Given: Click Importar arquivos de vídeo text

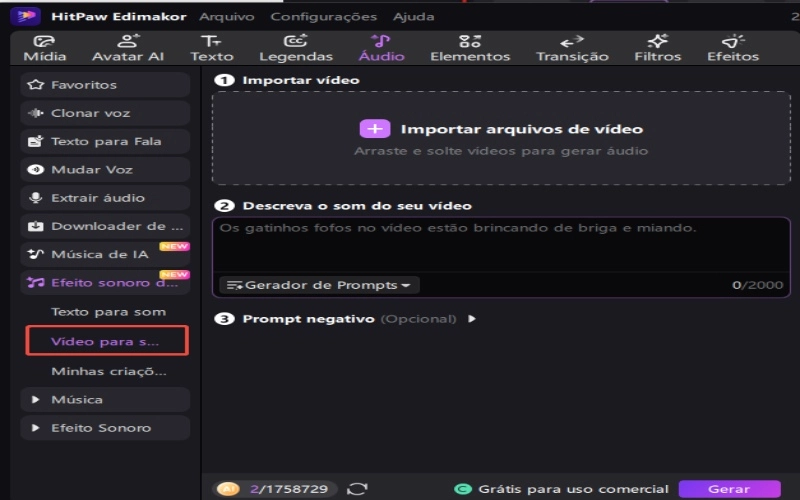Looking at the screenshot, I should pos(521,129).
